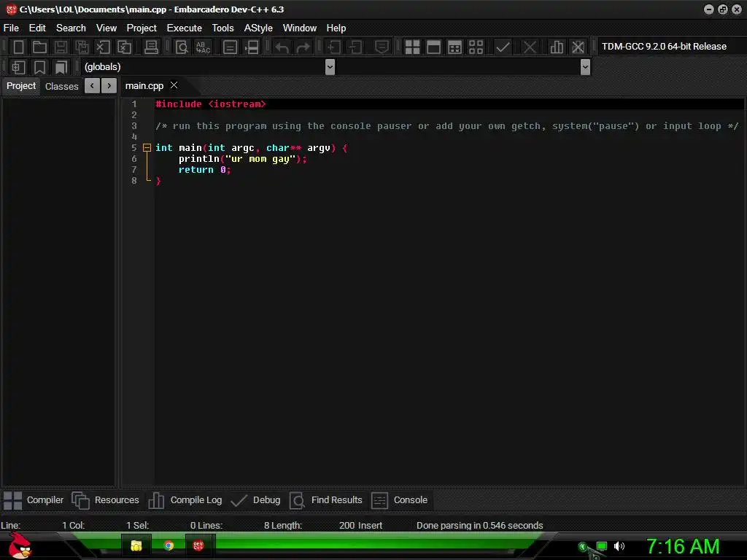Click the Goto Bookmark icon
Screen dimensions: 747x560
pyautogui.click(x=61, y=67)
